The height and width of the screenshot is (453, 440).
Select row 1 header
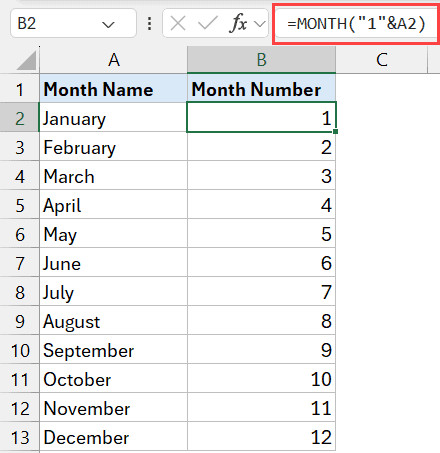19,88
